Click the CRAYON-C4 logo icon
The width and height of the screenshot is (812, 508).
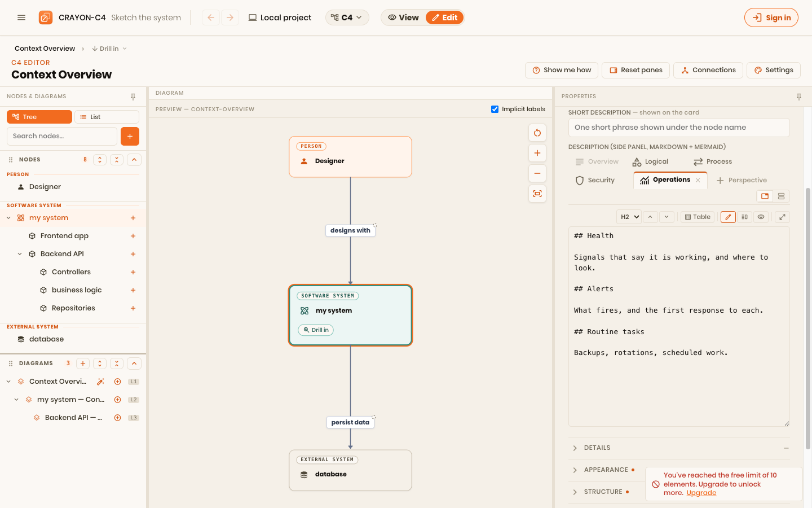[x=46, y=17]
